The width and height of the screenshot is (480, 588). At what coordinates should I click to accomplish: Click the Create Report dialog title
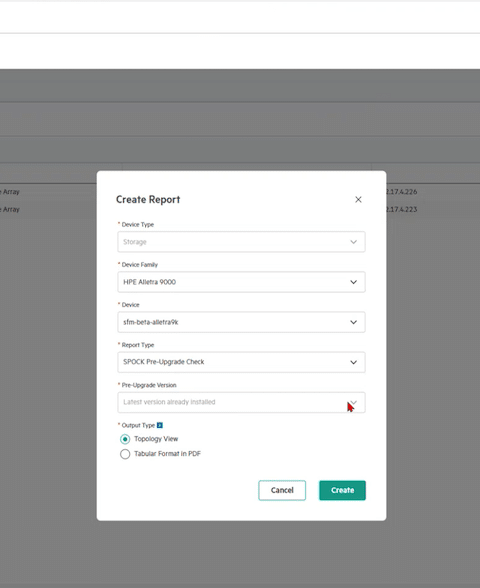click(148, 200)
